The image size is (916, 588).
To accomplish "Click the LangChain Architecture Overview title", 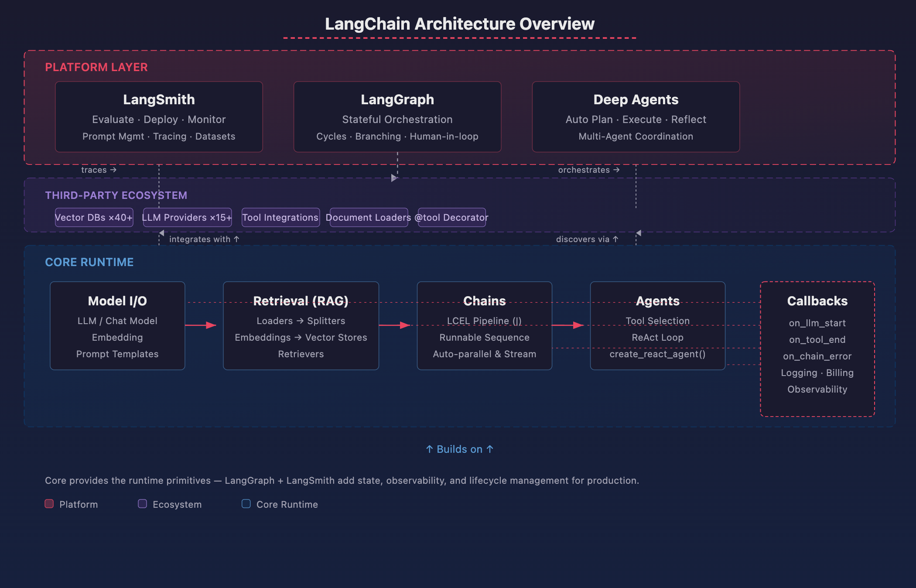I will [x=460, y=24].
